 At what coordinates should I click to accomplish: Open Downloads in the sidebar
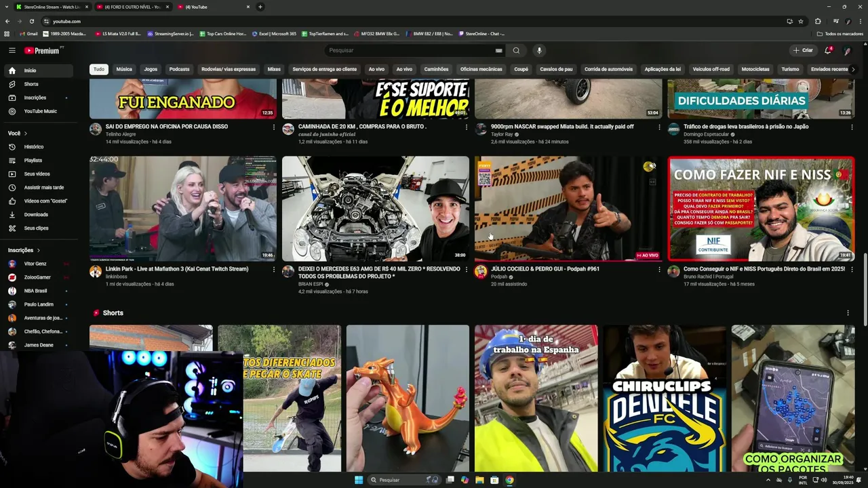click(x=39, y=214)
